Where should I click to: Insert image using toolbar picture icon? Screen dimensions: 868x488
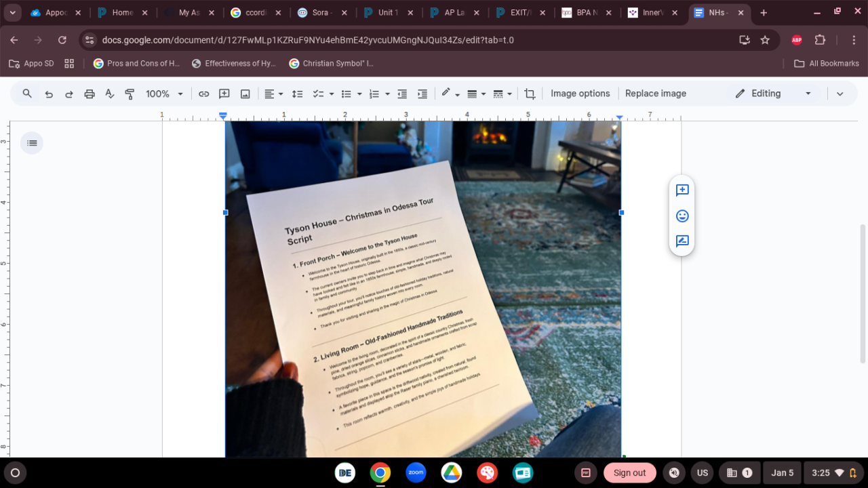click(245, 94)
